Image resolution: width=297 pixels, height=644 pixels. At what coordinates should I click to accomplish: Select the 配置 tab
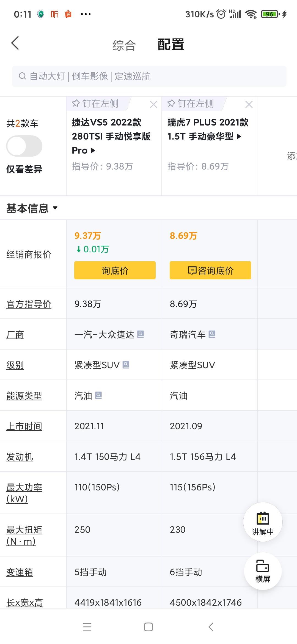[171, 45]
